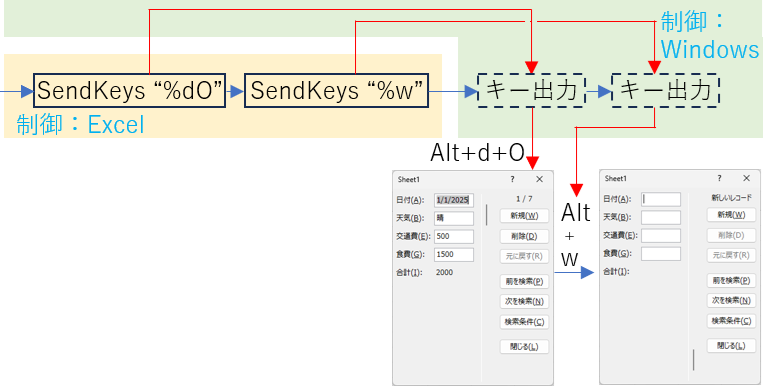
Task: Click 閉じる(L) in the 新しいレコード dialog
Action: tap(731, 346)
